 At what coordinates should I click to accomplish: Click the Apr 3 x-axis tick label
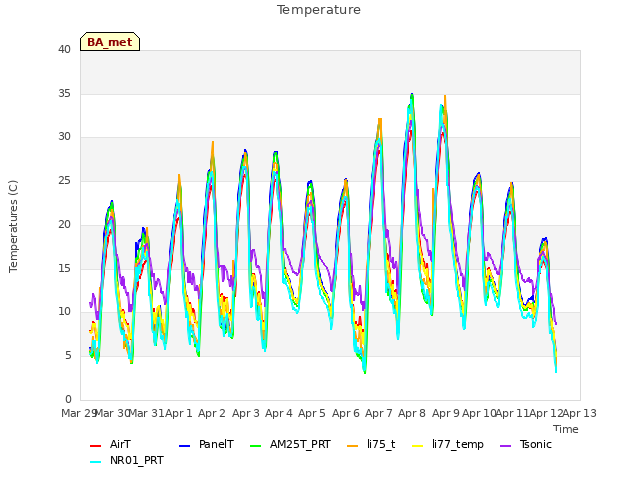[x=246, y=413]
